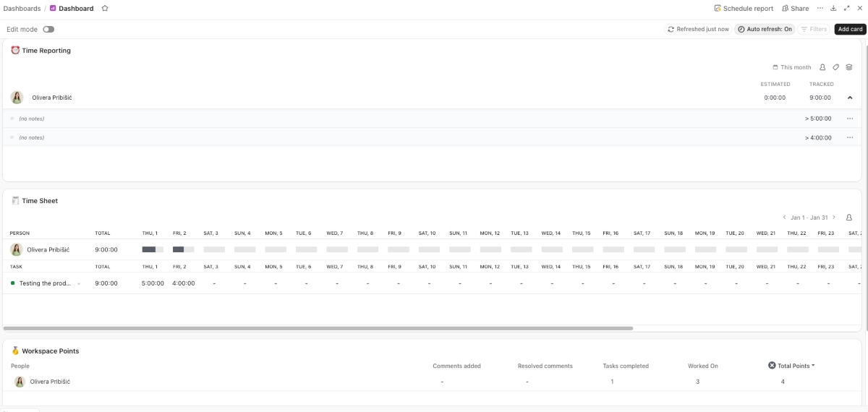Click the tag filter icon in Time Reporting
The height and width of the screenshot is (412, 868).
tap(836, 67)
